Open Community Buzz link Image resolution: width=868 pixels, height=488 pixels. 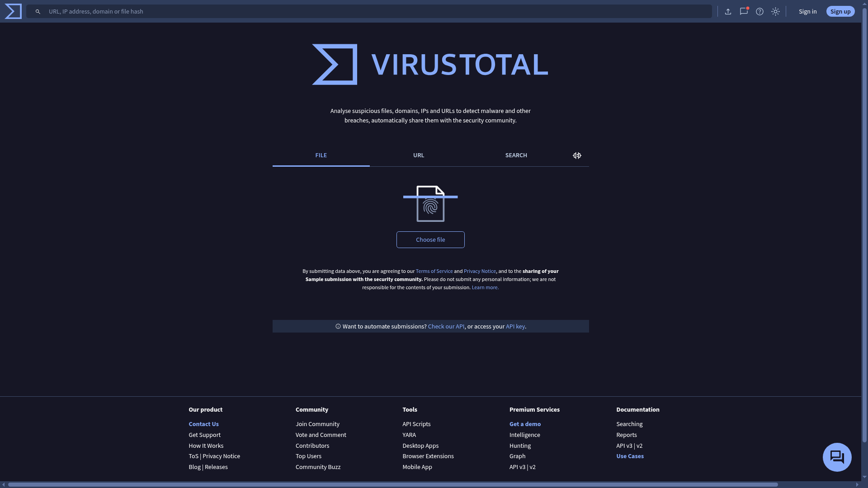(318, 467)
